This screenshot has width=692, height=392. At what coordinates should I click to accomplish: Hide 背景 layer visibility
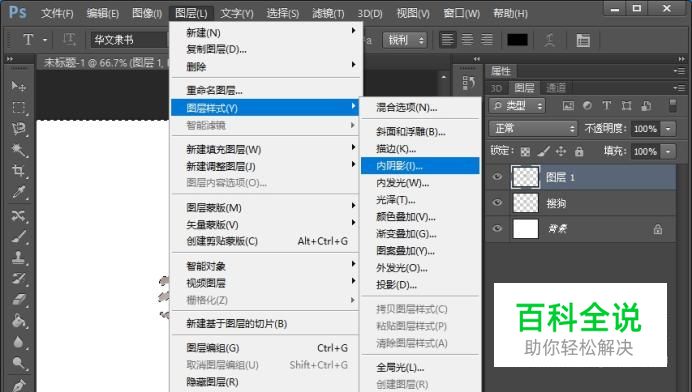(x=497, y=228)
